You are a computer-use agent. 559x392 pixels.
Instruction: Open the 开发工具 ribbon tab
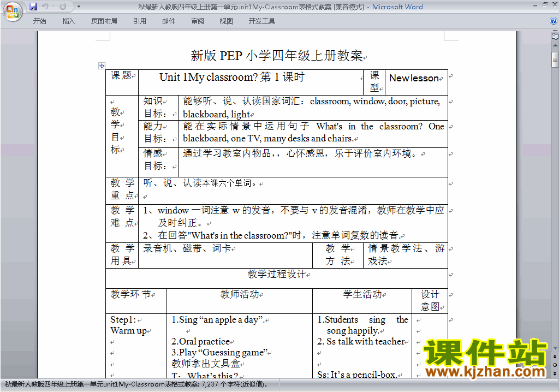262,21
